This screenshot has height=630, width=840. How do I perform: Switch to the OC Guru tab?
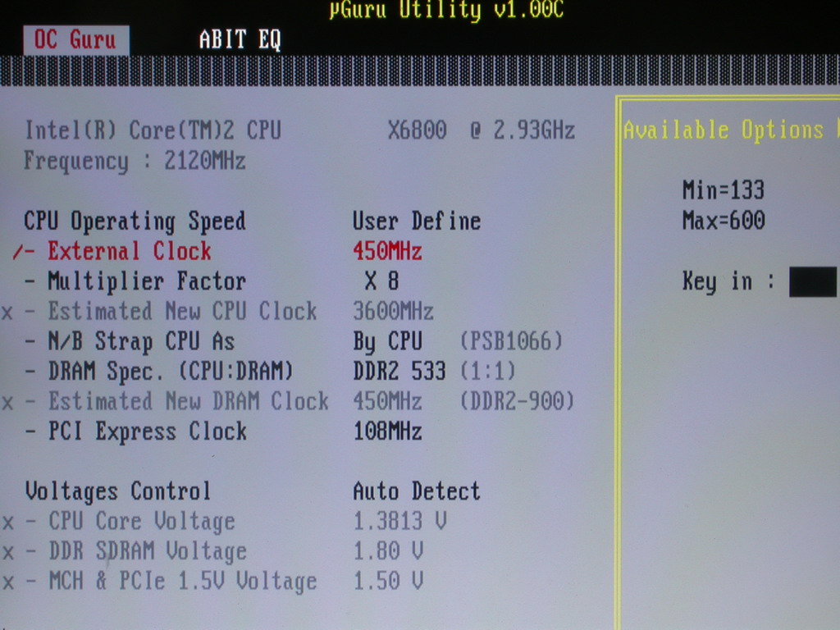pyautogui.click(x=75, y=39)
